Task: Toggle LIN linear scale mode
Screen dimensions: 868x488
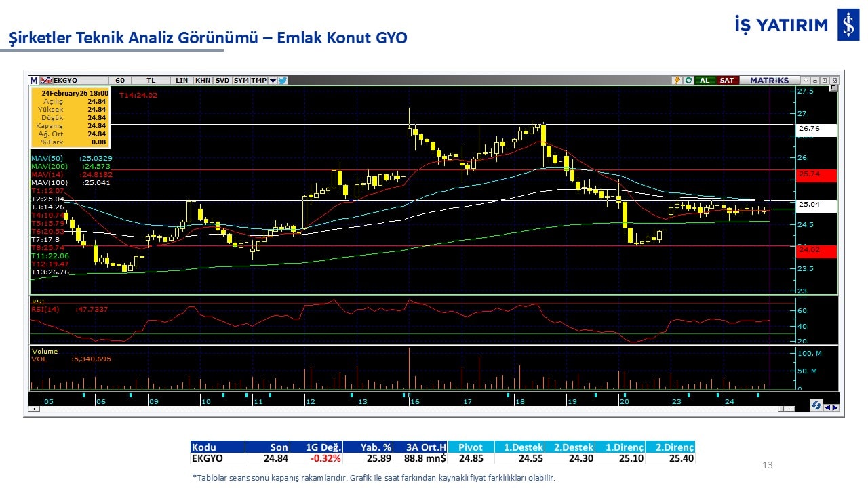Action: pos(182,80)
